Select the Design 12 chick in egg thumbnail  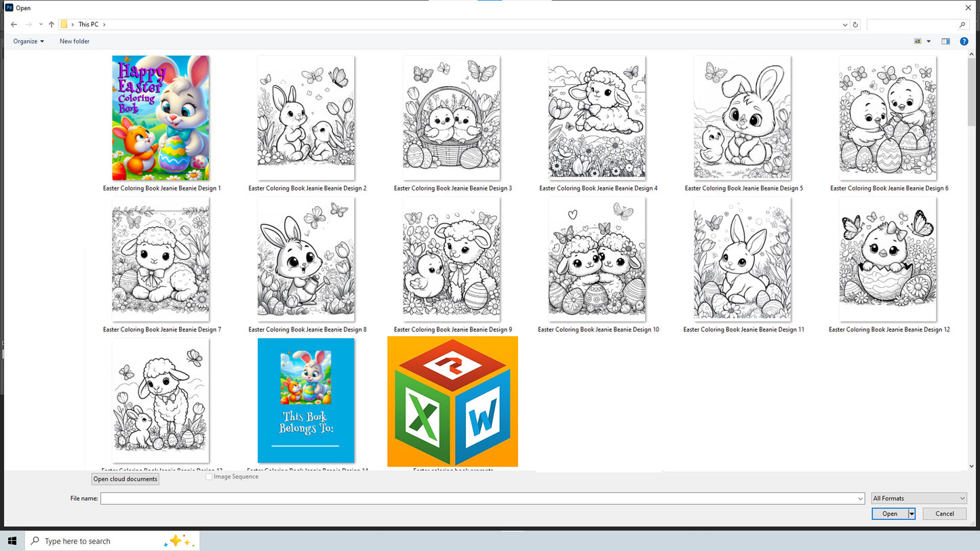888,259
